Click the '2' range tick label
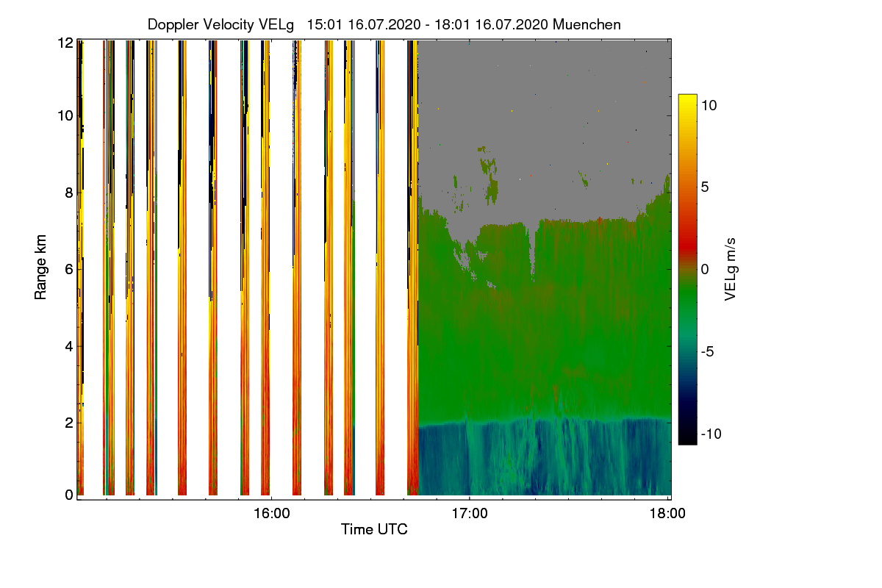The image size is (882, 588). click(x=69, y=422)
